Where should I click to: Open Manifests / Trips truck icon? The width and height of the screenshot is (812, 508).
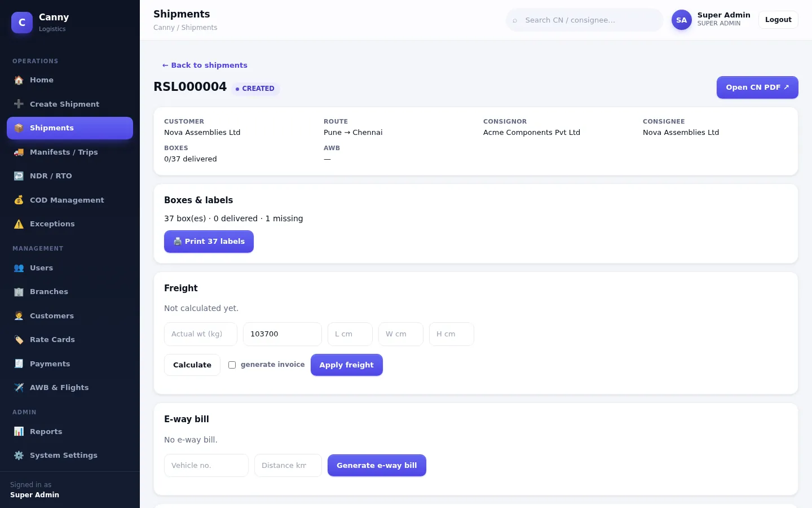click(19, 152)
